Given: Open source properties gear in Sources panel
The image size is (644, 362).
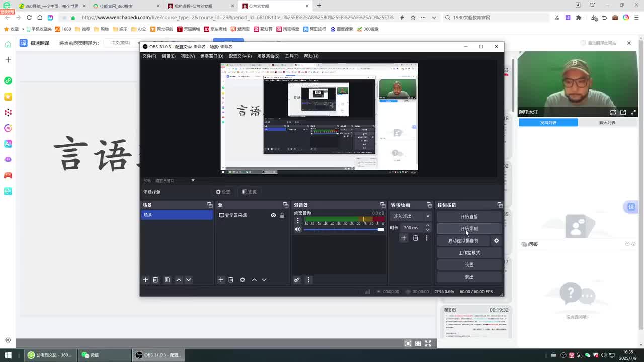Looking at the screenshot, I should (x=243, y=280).
